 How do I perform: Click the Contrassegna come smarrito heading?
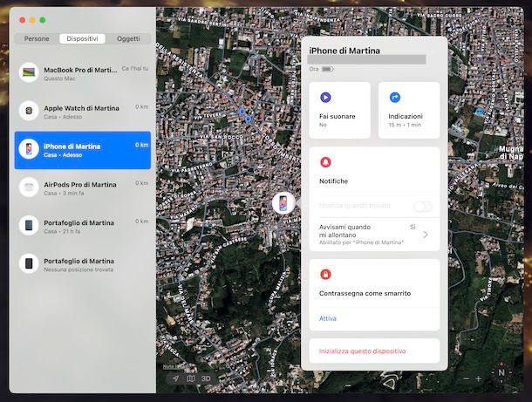(365, 294)
